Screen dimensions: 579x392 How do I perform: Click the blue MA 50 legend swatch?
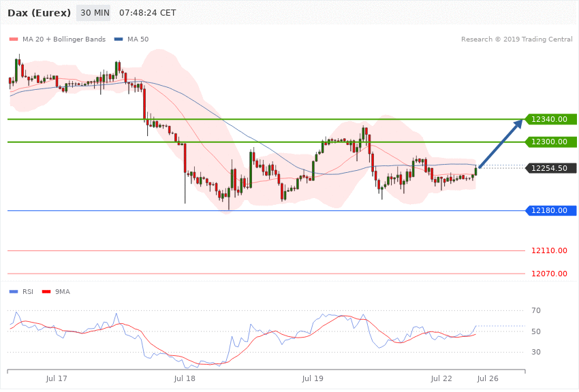119,39
